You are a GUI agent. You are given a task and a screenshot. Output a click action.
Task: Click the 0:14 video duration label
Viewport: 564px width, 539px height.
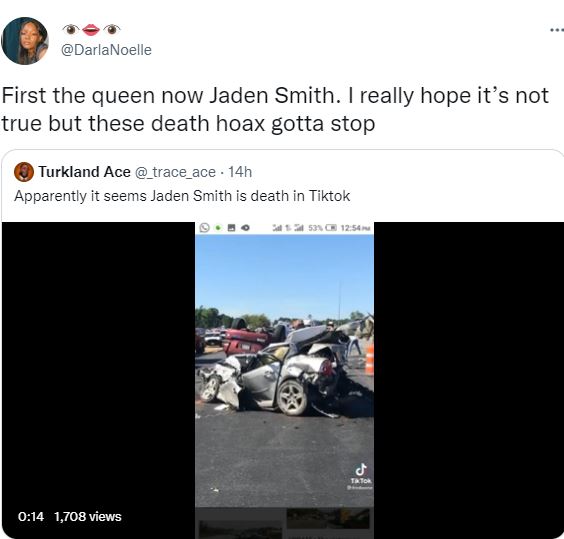tap(31, 517)
